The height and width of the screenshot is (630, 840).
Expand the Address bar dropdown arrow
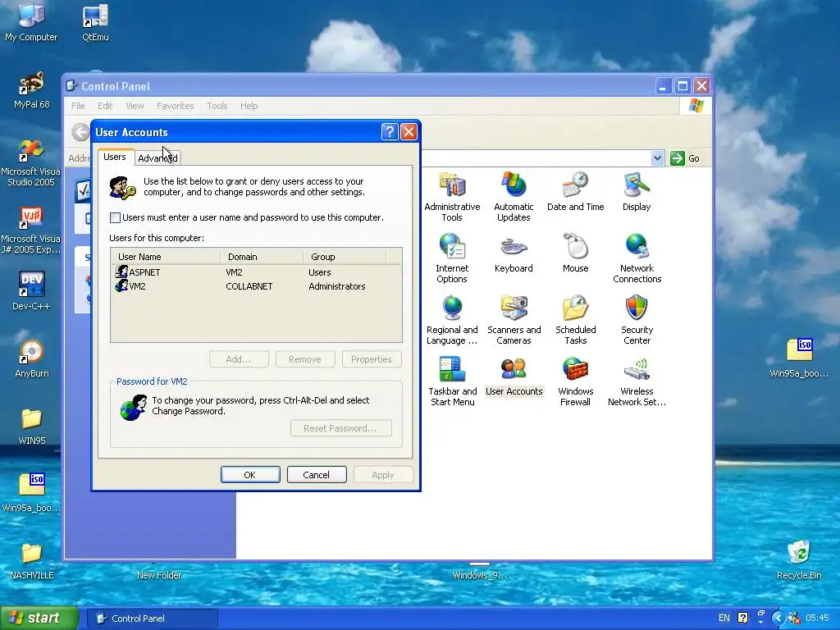[657, 158]
